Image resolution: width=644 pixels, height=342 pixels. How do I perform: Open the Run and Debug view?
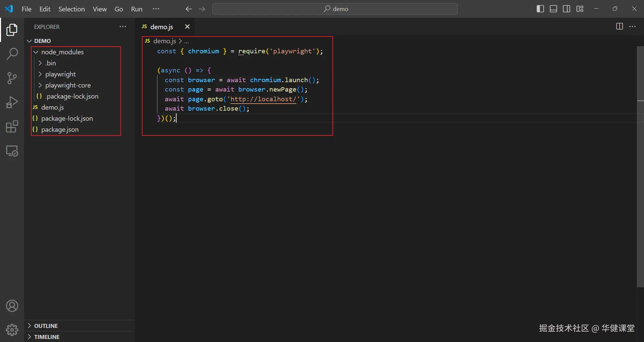(x=12, y=102)
